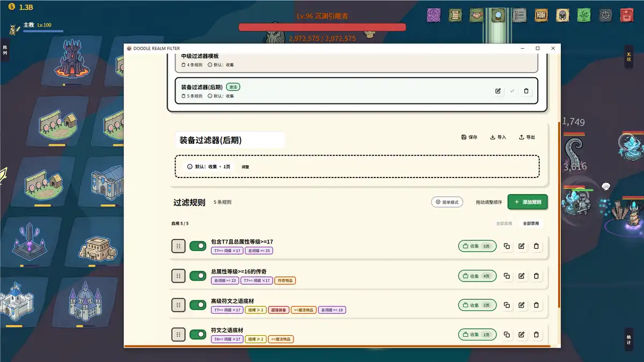Click the green 添加规则 button
The image size is (644, 362).
point(528,202)
